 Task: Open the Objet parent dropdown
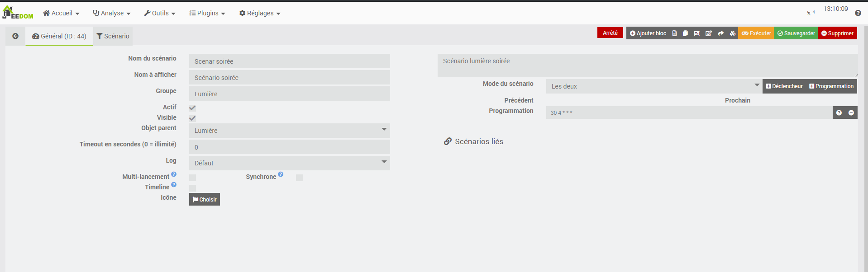(x=289, y=131)
